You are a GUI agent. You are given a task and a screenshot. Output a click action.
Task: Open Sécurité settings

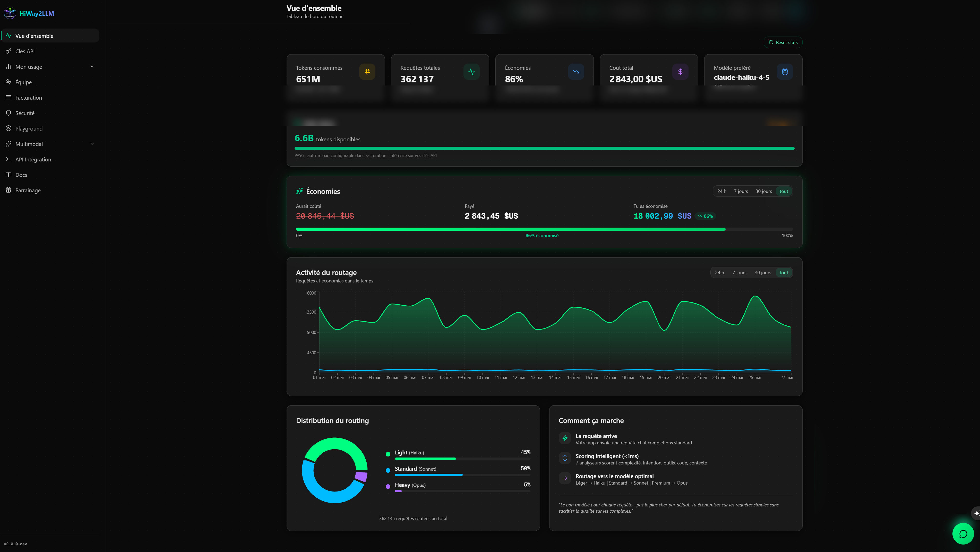pos(50,113)
